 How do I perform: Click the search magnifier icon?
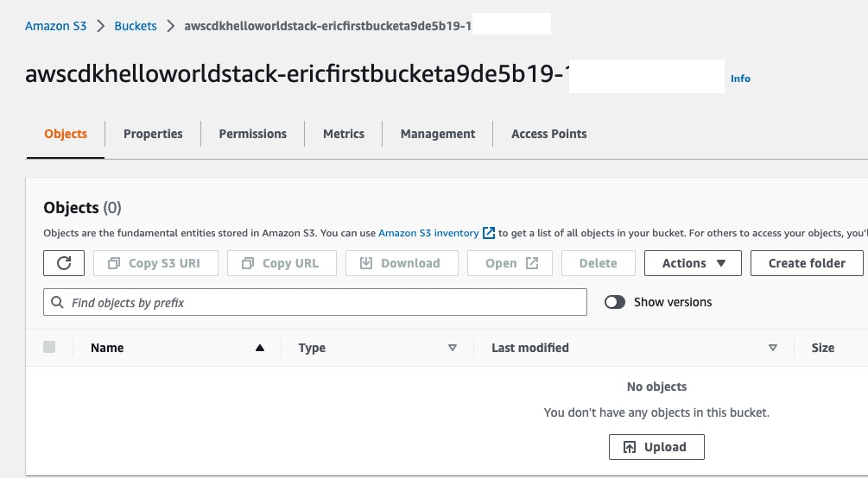[x=56, y=302]
